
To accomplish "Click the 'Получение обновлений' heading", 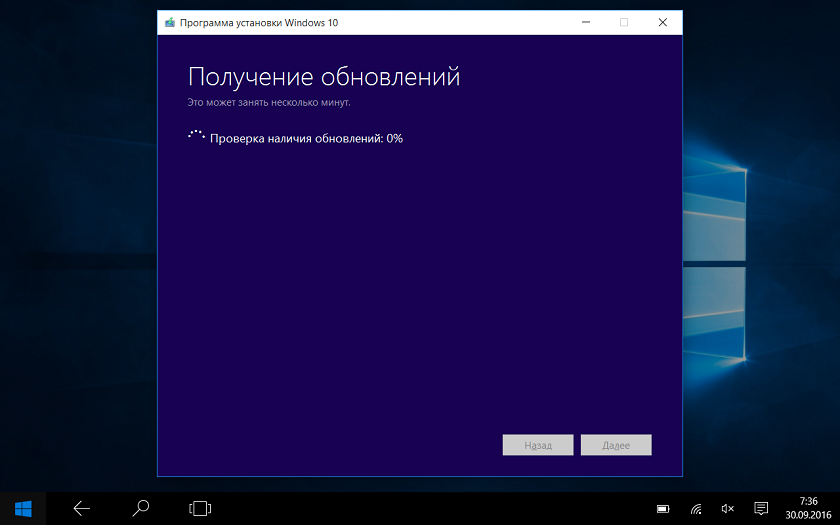I will click(324, 77).
